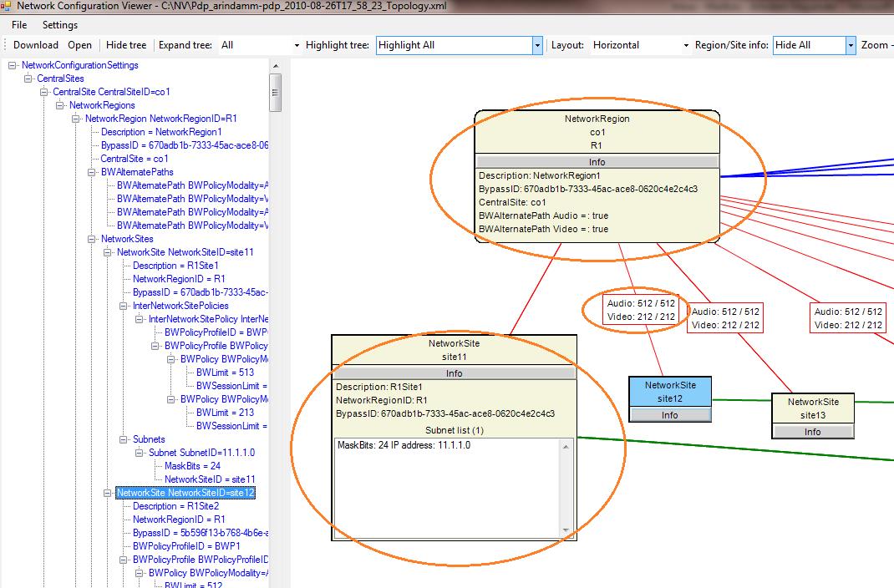The image size is (894, 588).
Task: Open the Settings menu
Action: coord(60,25)
